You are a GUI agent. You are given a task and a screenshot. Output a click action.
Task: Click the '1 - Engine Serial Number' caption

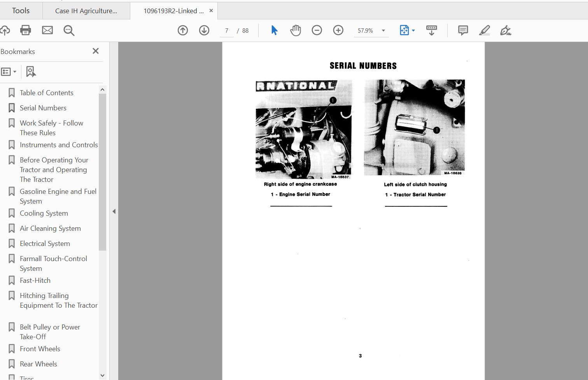point(301,194)
